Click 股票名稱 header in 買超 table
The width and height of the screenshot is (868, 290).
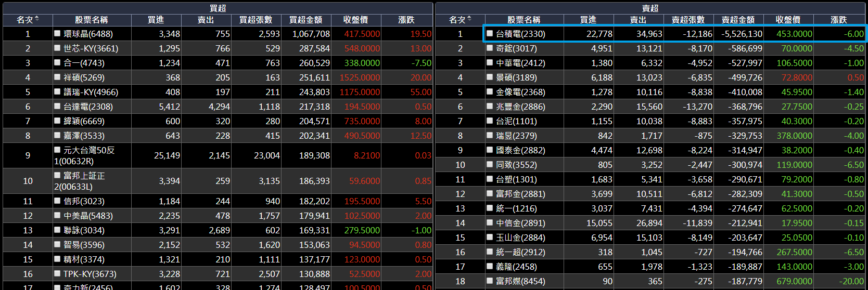coord(91,20)
